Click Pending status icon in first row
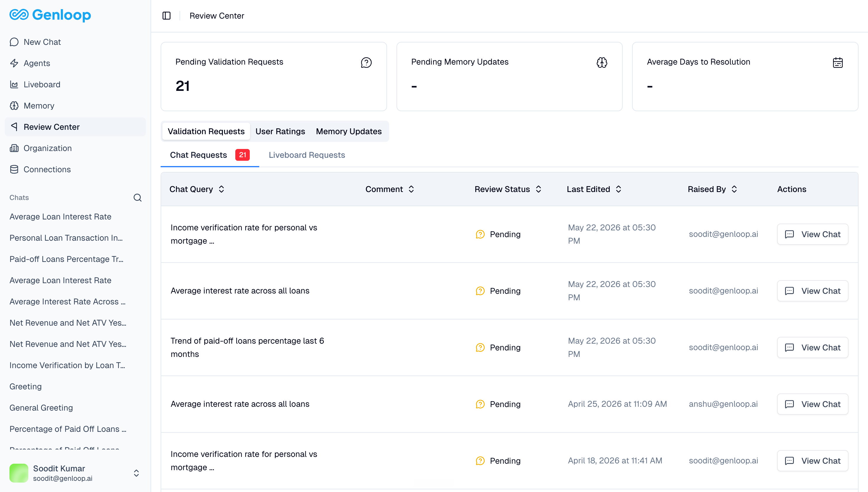The height and width of the screenshot is (492, 868). point(480,234)
